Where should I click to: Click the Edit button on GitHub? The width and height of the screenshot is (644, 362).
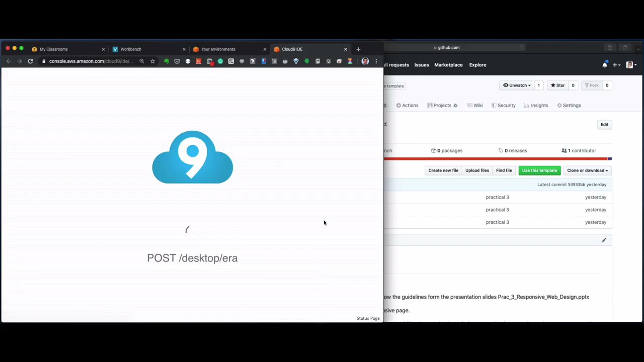604,125
